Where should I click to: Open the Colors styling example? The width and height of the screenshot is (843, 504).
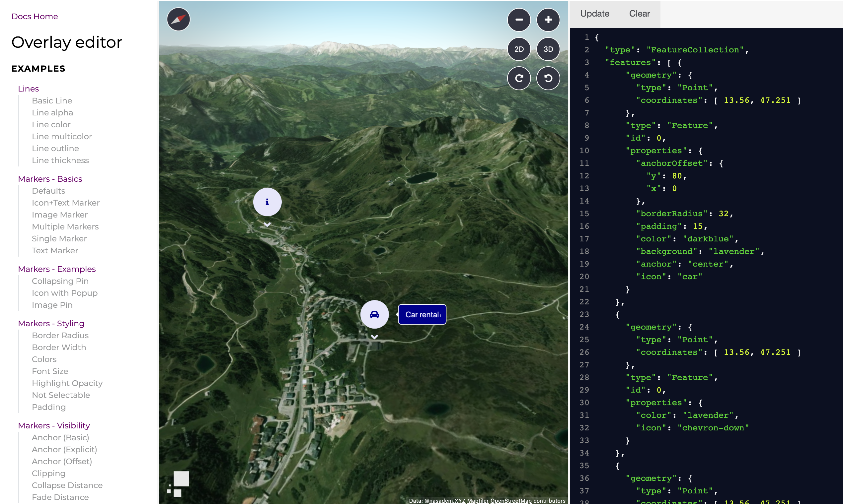pyautogui.click(x=44, y=359)
